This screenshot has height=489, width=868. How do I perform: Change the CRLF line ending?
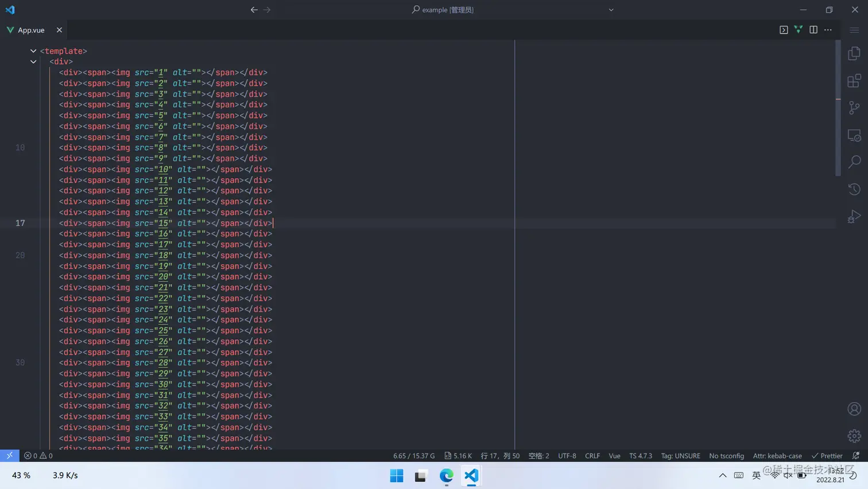pos(592,456)
